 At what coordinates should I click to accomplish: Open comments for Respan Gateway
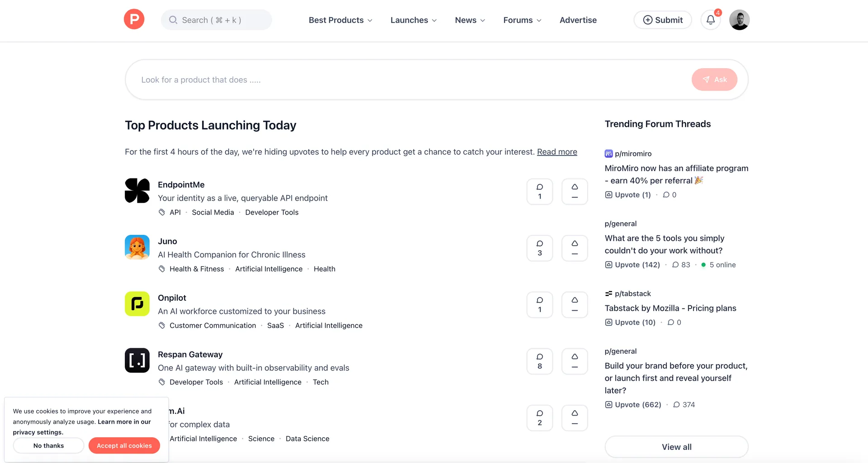tap(540, 361)
